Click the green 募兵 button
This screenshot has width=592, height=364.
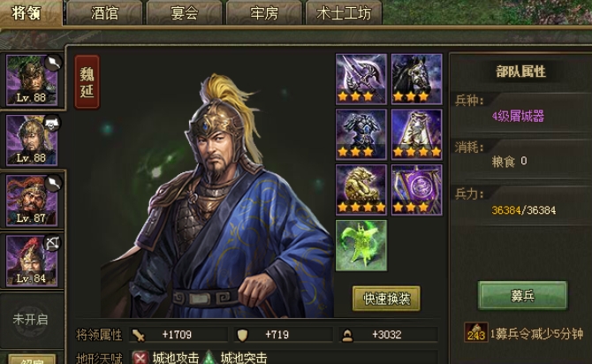pos(522,296)
